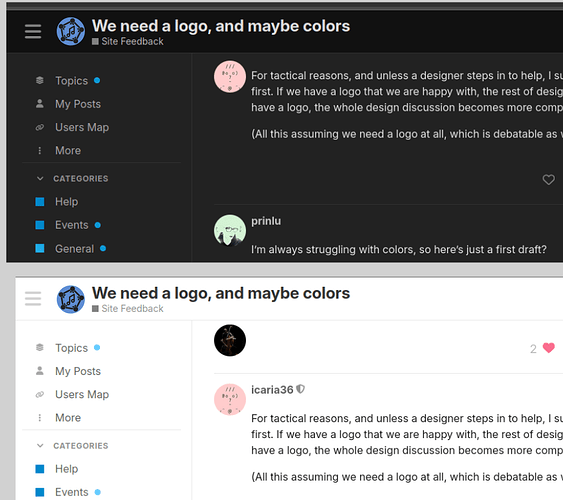Select General category in dark sidebar

point(74,249)
